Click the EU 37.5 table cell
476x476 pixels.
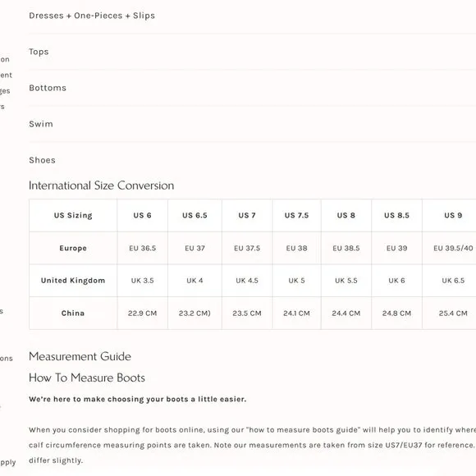(247, 248)
